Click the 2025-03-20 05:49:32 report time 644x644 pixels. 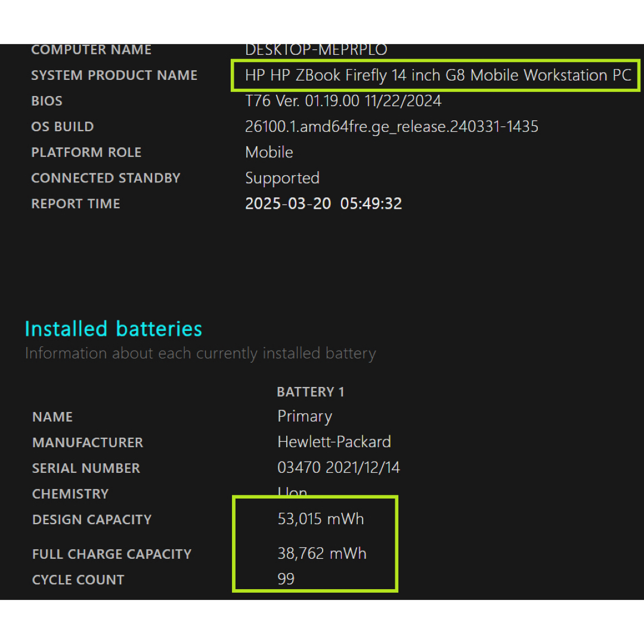point(323,204)
